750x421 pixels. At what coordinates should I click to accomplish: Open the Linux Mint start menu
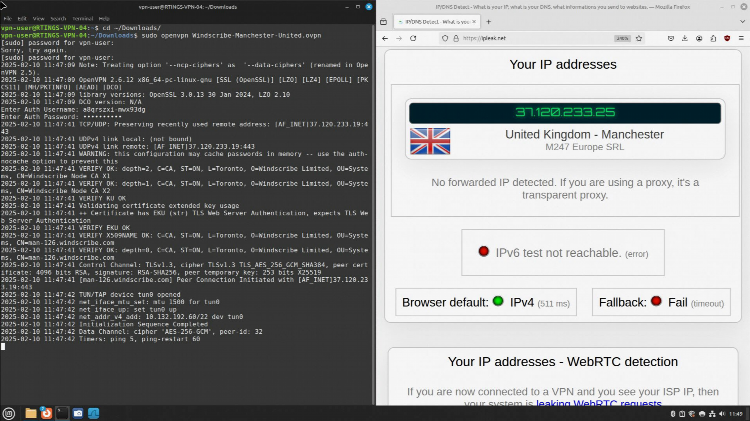click(9, 413)
